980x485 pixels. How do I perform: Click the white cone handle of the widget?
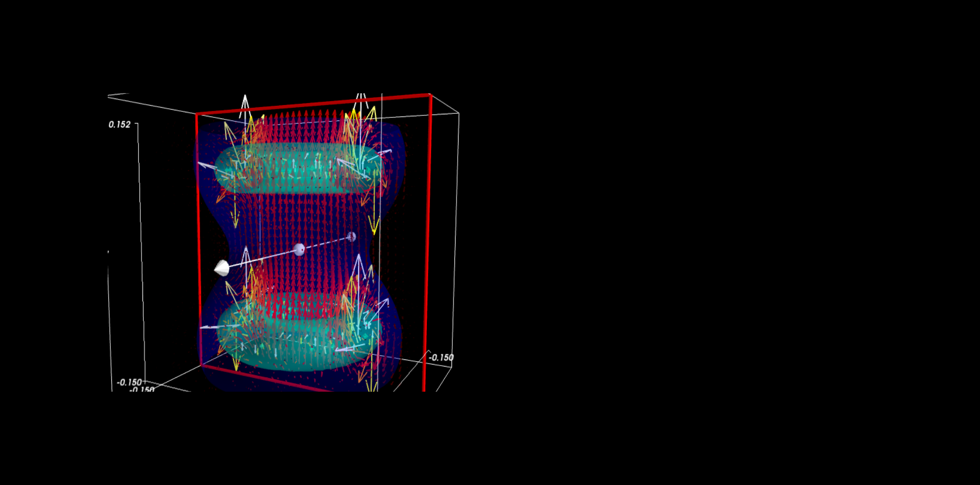pos(222,268)
